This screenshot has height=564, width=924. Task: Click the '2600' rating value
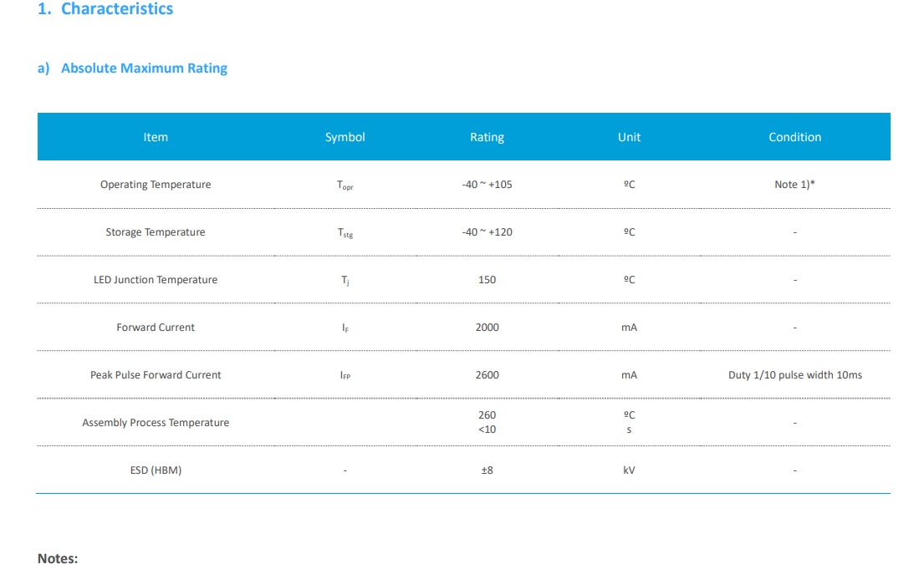pos(487,375)
